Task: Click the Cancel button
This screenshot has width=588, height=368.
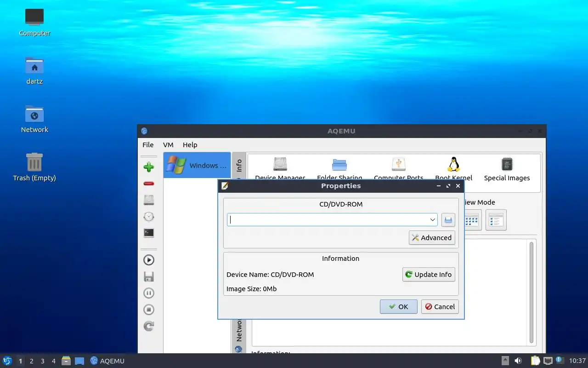Action: coord(440,307)
